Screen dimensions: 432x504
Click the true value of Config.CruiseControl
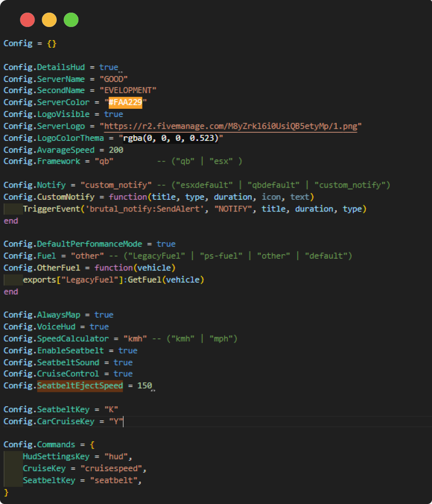pos(123,374)
